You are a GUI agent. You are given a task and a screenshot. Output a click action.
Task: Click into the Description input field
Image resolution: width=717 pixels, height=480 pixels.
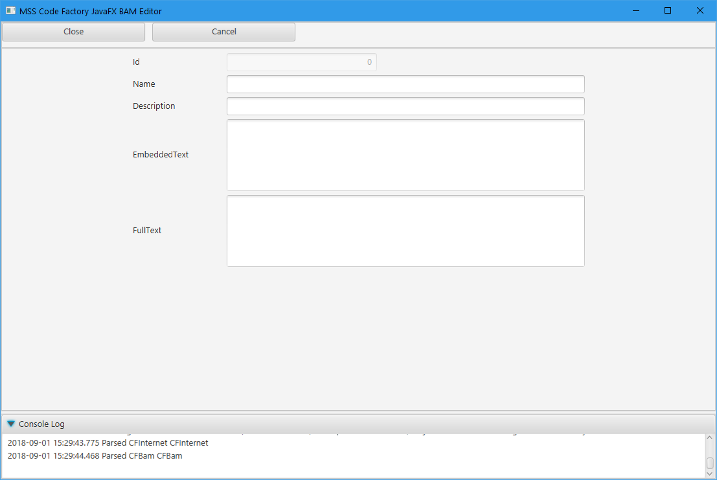click(405, 106)
